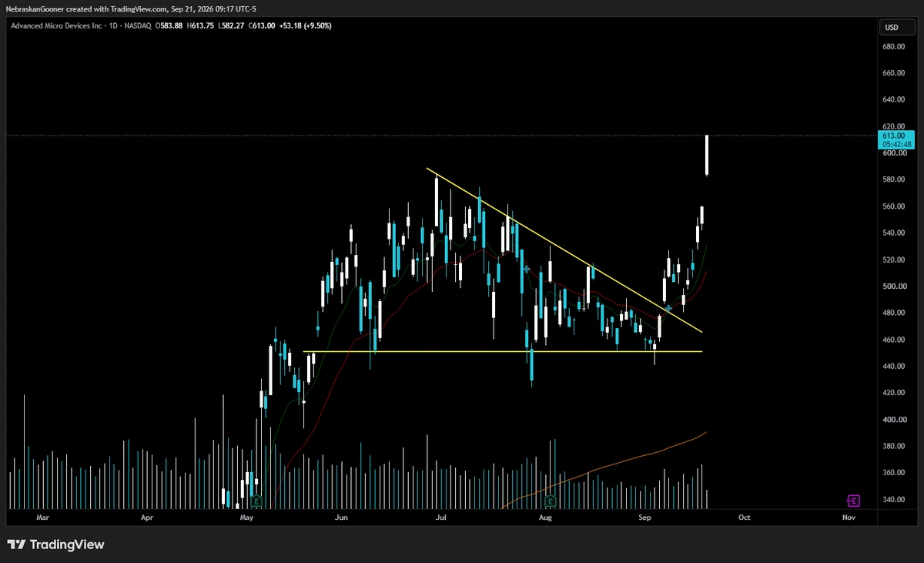Click the change value +53.18 (+9.50%)
Screen dimensions: 924x563
[305, 25]
